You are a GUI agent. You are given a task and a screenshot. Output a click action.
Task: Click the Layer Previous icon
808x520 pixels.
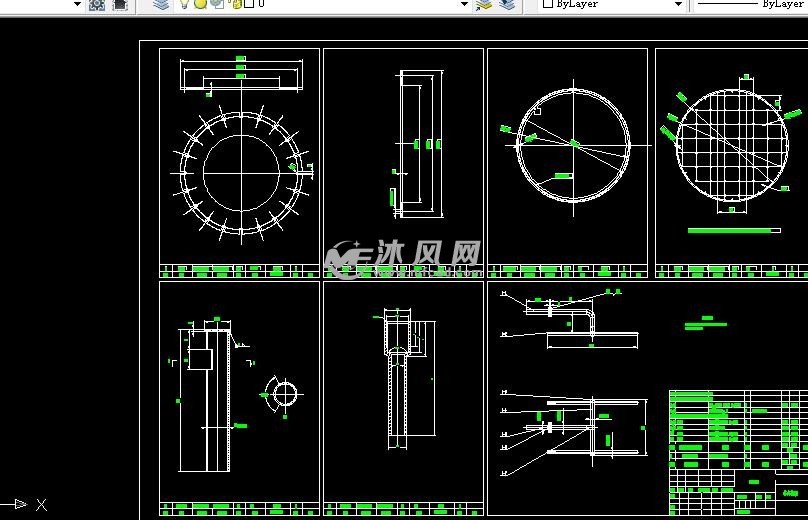pos(507,4)
